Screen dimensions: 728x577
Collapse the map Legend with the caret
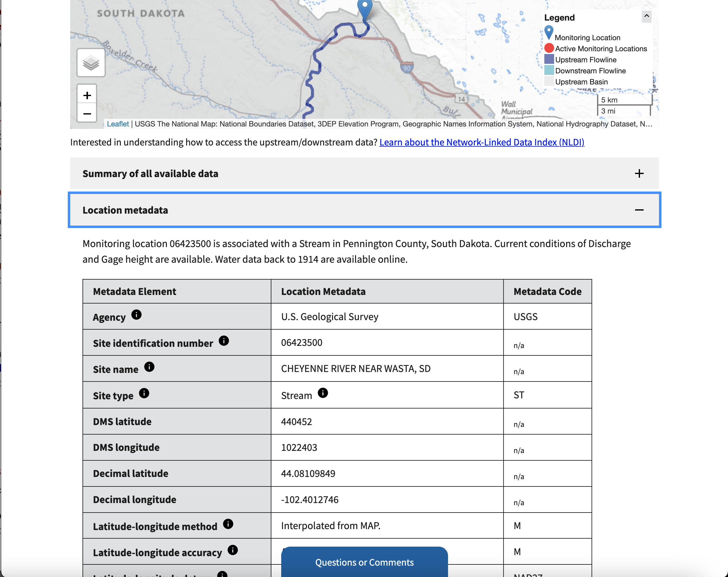click(646, 16)
